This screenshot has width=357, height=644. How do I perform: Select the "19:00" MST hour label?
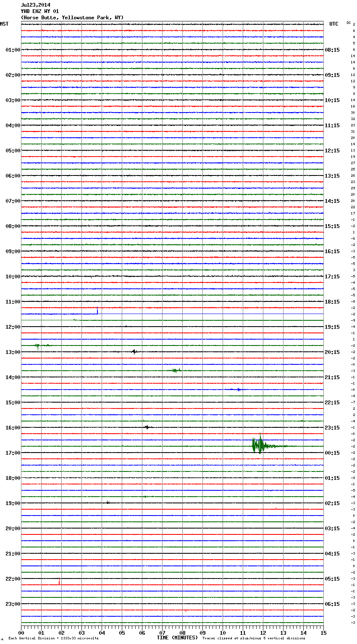pos(13,503)
